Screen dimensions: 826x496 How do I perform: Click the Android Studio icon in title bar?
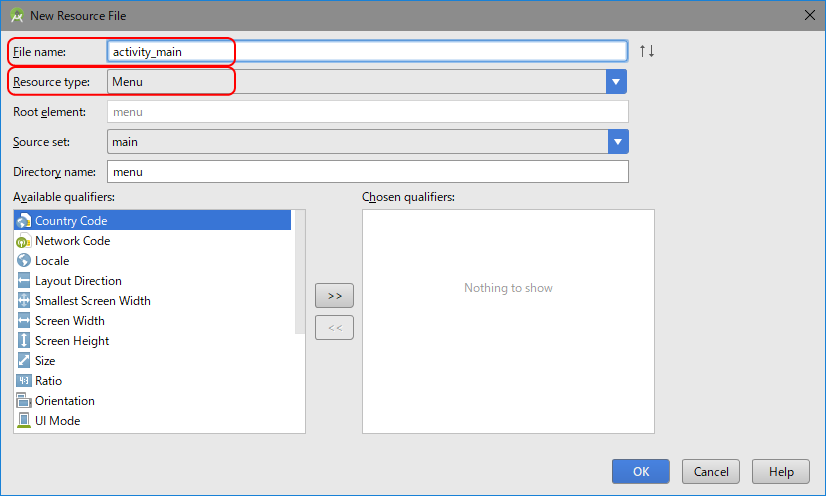point(17,15)
